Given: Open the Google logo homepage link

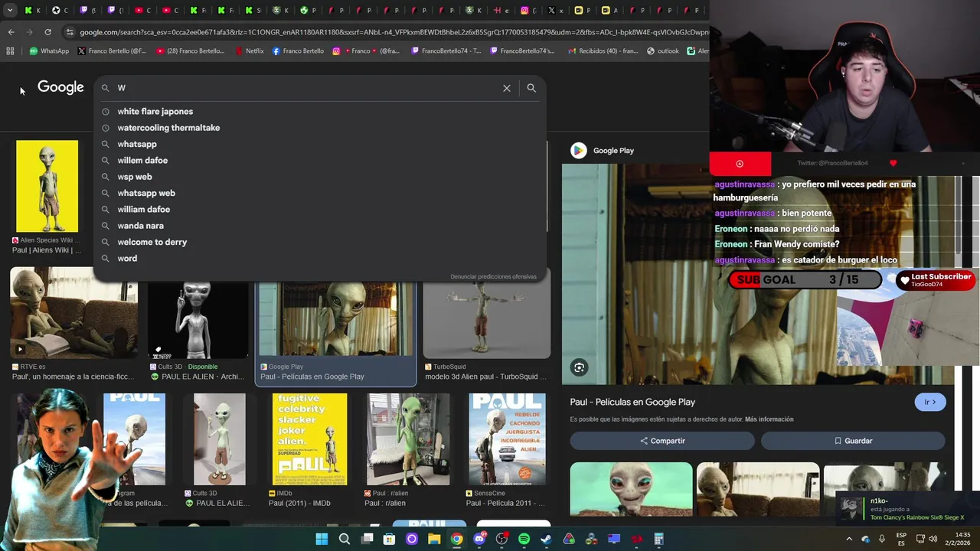Looking at the screenshot, I should tap(60, 87).
